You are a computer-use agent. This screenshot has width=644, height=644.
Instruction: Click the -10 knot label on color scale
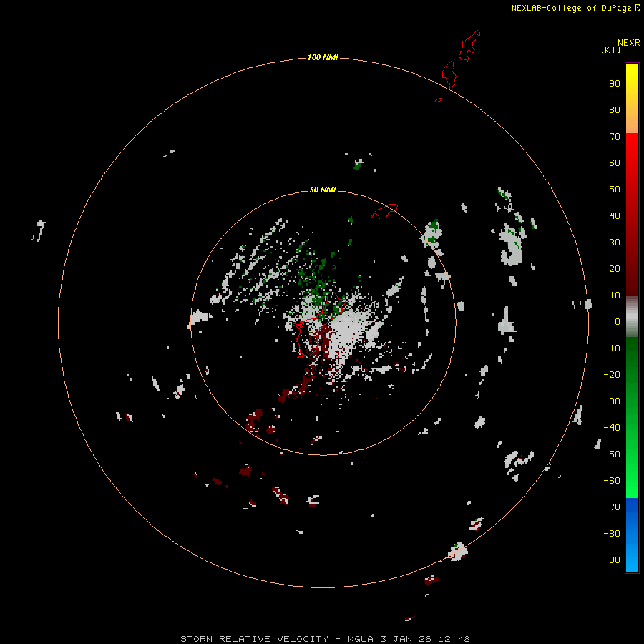612,348
